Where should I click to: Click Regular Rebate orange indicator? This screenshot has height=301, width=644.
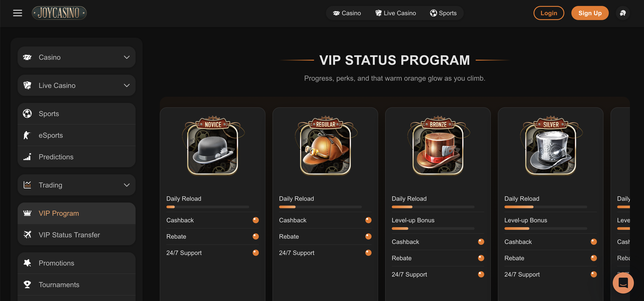(x=368, y=236)
